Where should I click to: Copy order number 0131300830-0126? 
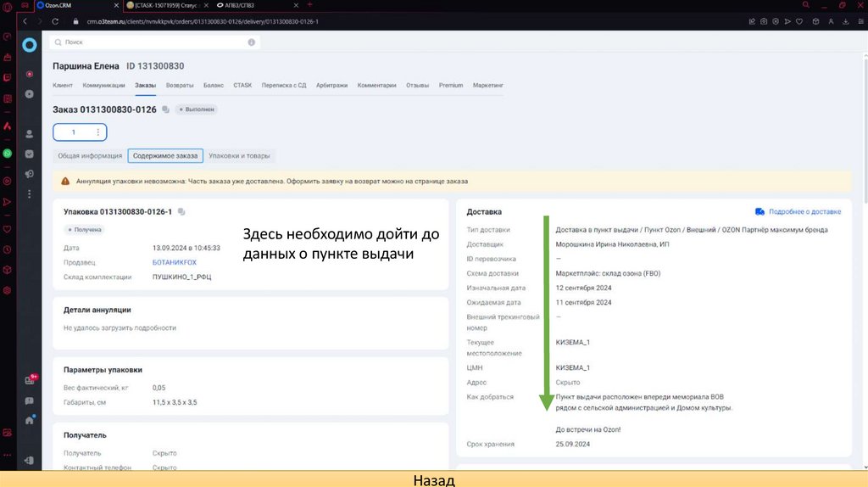165,109
